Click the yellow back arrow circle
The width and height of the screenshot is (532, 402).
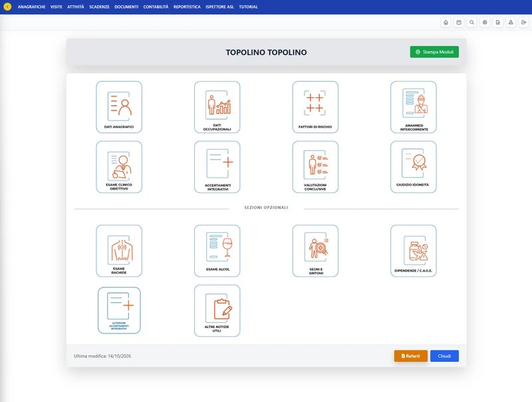coord(7,7)
